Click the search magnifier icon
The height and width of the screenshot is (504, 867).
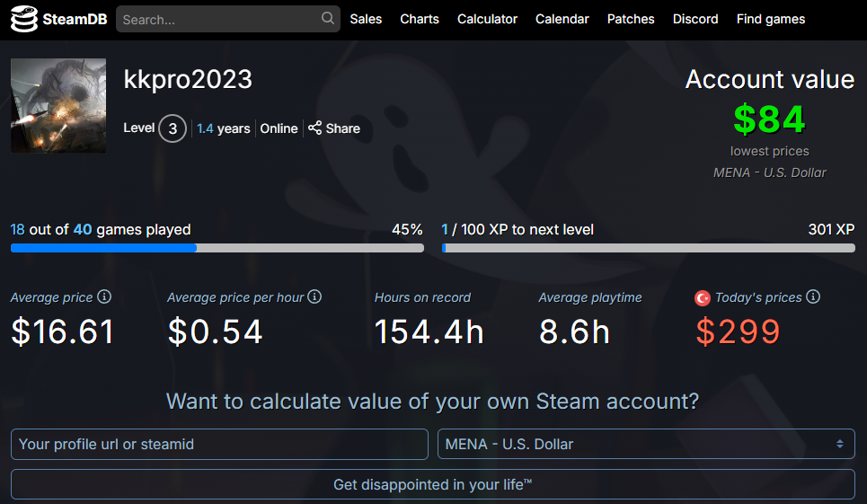(327, 19)
